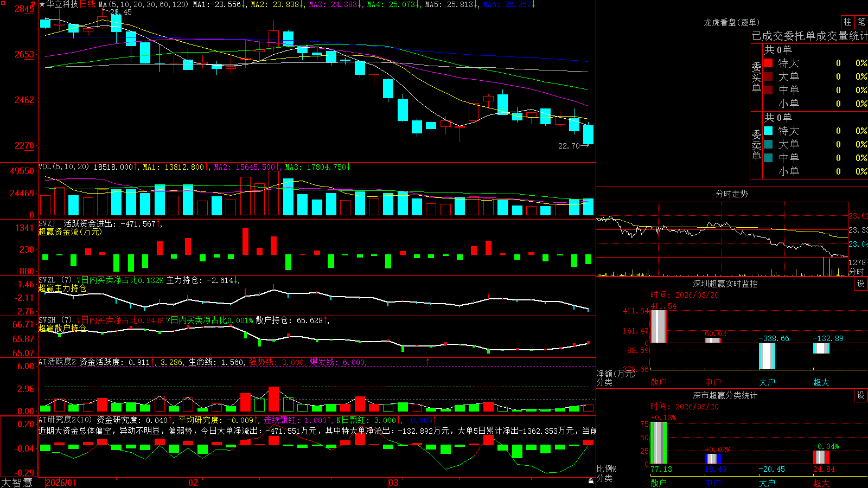Screen dimensions: 868x488
Task: Click the 02 month marker on timeline
Action: (x=193, y=483)
